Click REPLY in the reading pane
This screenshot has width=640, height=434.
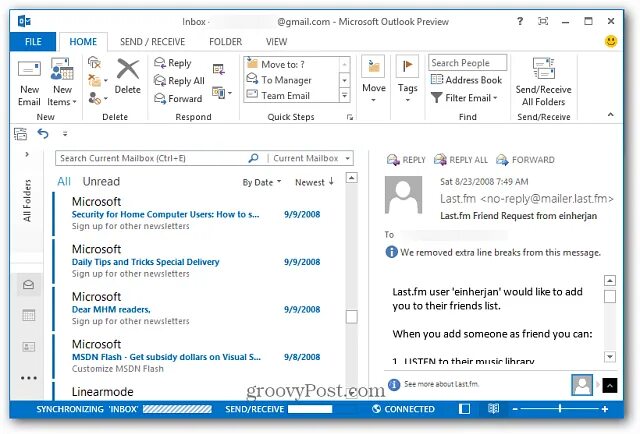click(407, 160)
